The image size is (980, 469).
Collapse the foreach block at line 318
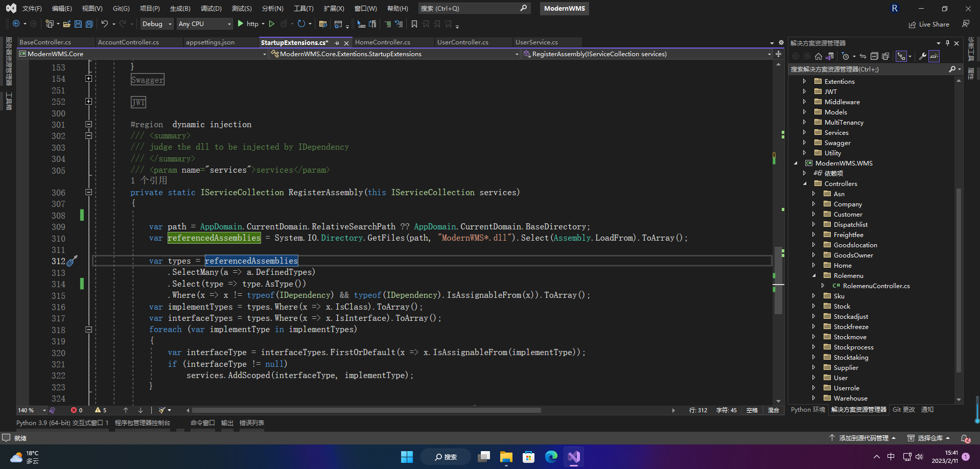(x=88, y=330)
